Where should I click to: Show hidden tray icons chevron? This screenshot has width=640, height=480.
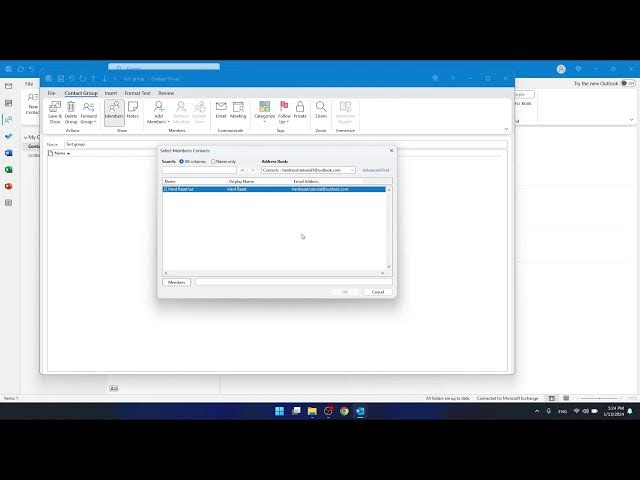tap(537, 411)
